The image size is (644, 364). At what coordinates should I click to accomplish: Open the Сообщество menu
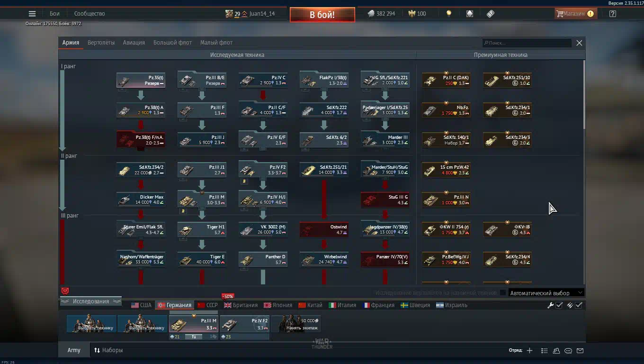coord(89,14)
